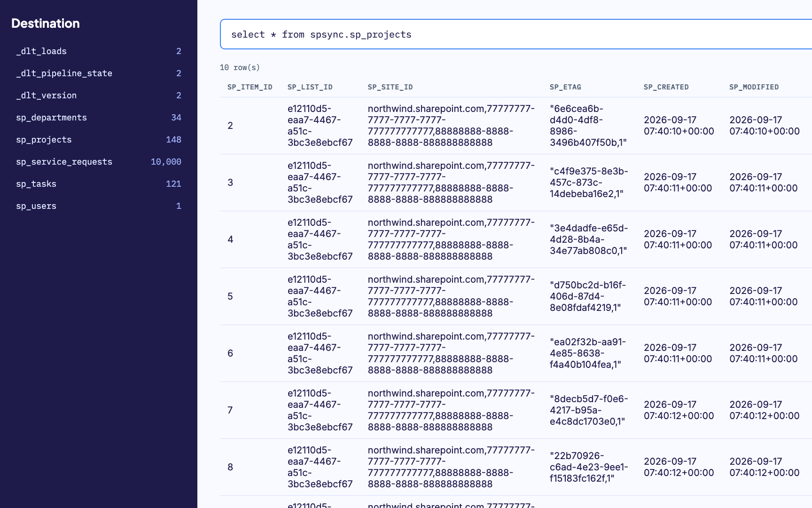
Task: Click SP_CREATED value in item 3 row
Action: pyautogui.click(x=678, y=183)
